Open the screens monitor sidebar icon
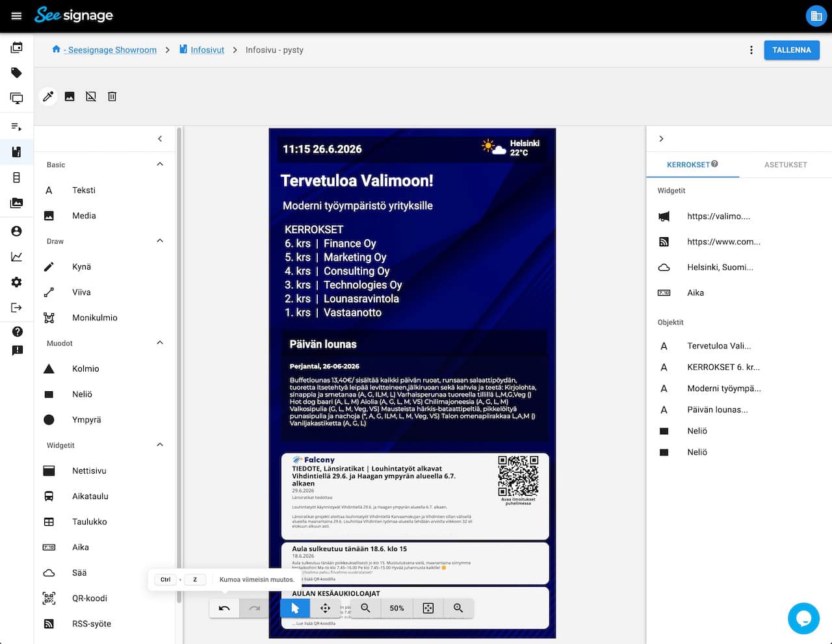Screen dimensions: 832x644 click(17, 98)
